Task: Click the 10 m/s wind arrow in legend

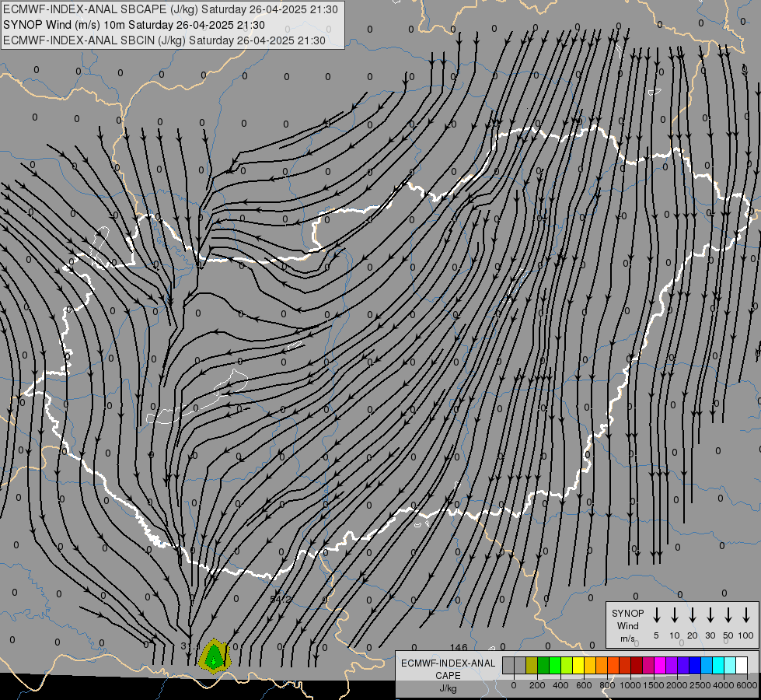Action: click(x=674, y=615)
